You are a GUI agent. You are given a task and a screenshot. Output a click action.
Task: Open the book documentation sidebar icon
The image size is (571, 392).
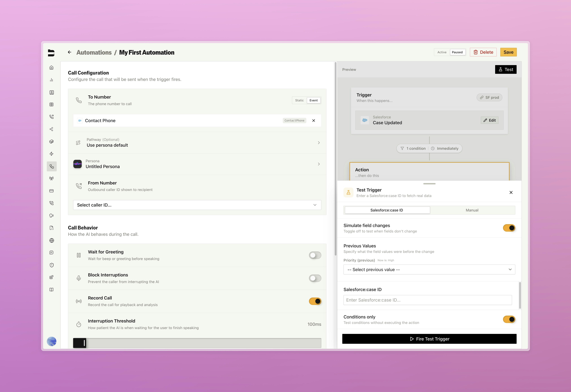[x=51, y=290]
